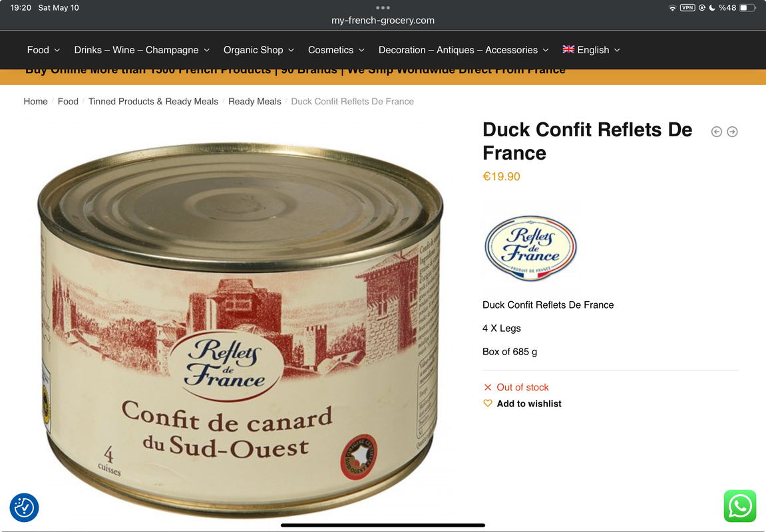Open the accessibility widget icon

(24, 507)
